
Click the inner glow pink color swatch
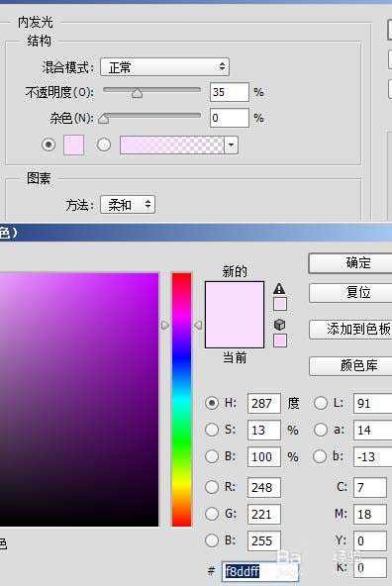(74, 145)
